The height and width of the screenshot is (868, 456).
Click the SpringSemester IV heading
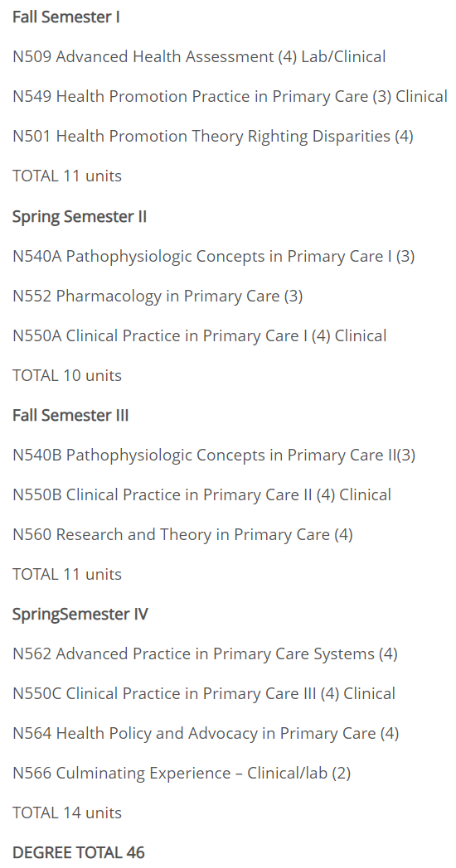(80, 615)
